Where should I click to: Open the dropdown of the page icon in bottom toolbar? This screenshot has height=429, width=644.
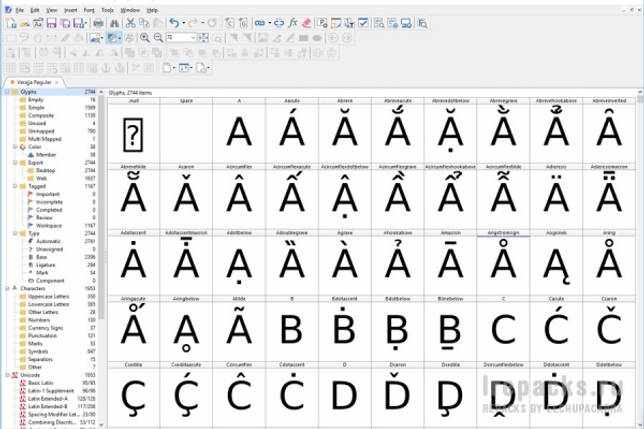pyautogui.click(x=175, y=68)
